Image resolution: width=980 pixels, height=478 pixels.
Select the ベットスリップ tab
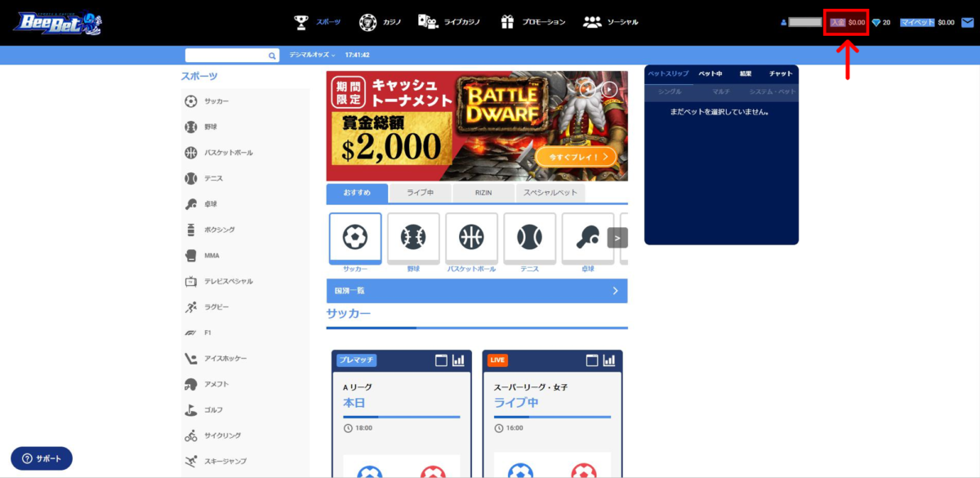(668, 74)
